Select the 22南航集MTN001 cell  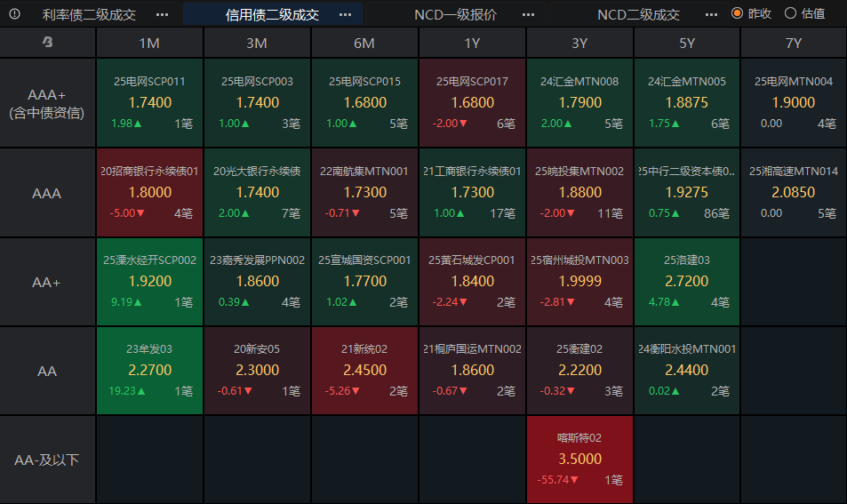[364, 192]
